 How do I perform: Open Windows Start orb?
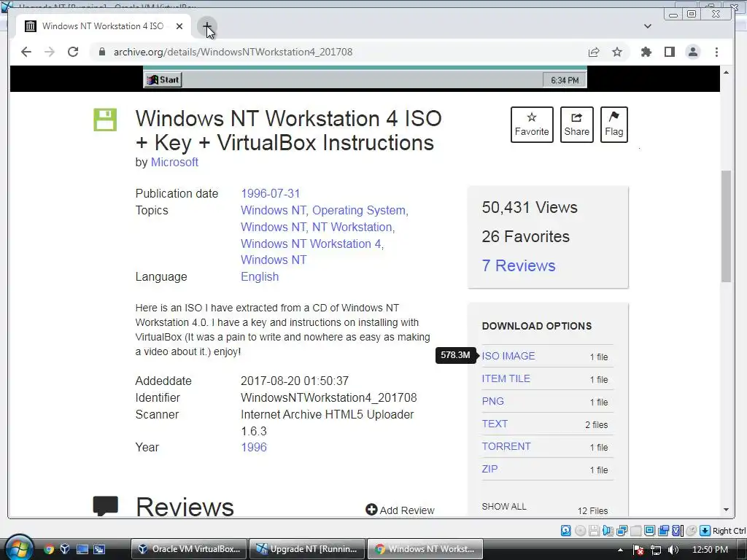coord(19,548)
